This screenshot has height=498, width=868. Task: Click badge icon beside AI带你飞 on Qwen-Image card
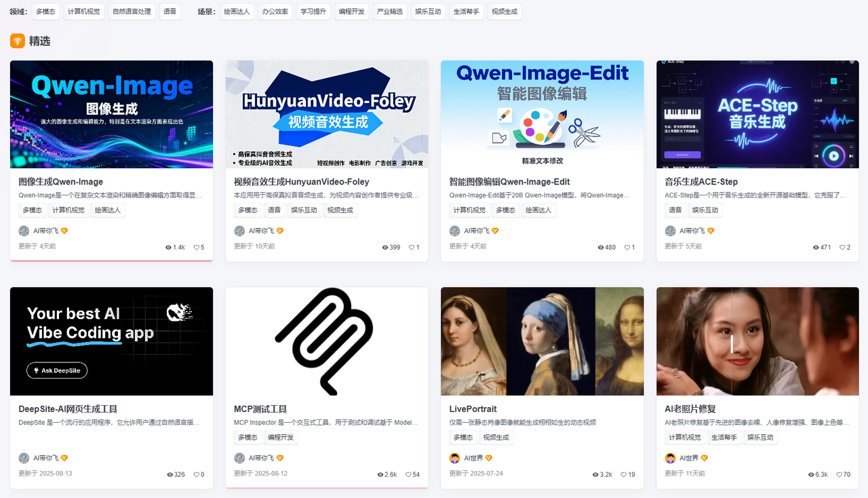tap(64, 231)
